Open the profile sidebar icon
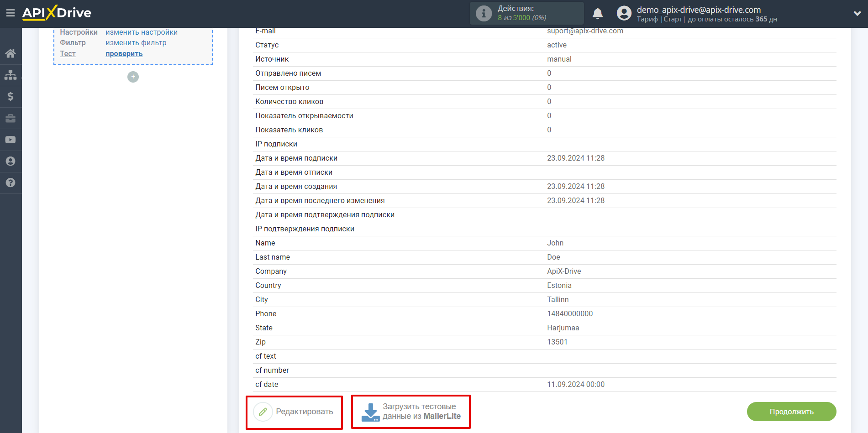 [11, 161]
